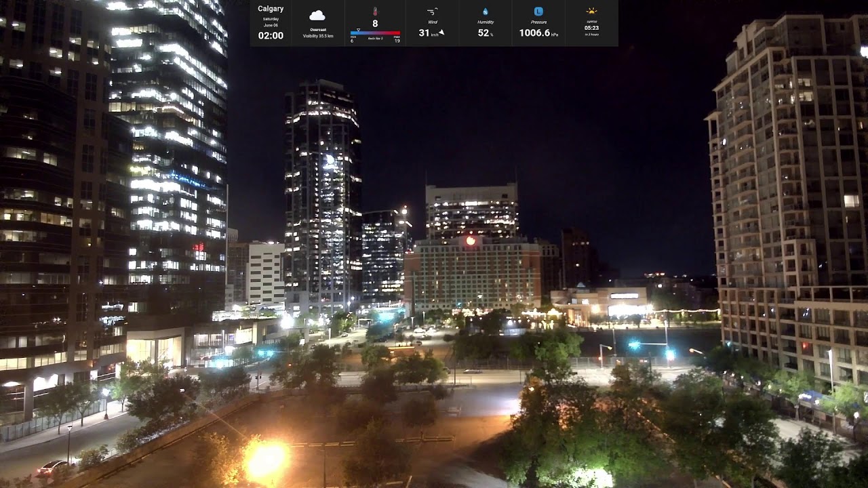Click the current temperature marker triangle
The image size is (868, 488).
tap(358, 30)
